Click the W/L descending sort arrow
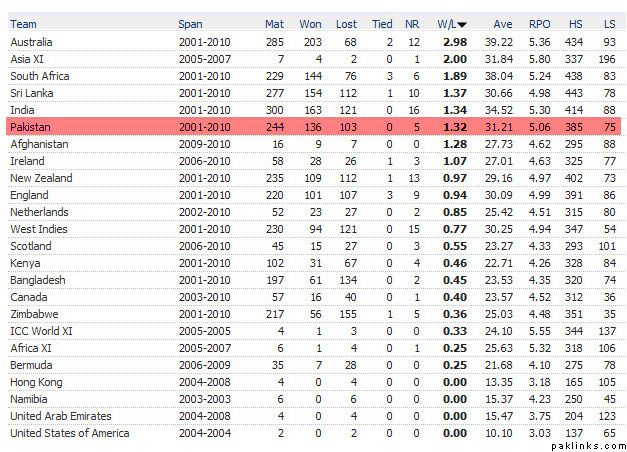The height and width of the screenshot is (452, 627). point(462,24)
